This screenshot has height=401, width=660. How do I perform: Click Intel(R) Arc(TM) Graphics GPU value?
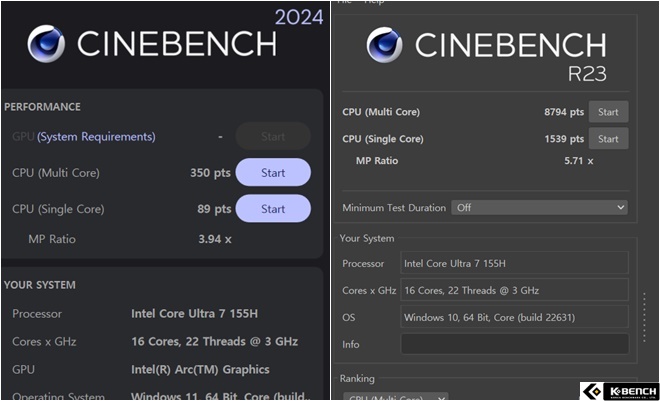[200, 369]
